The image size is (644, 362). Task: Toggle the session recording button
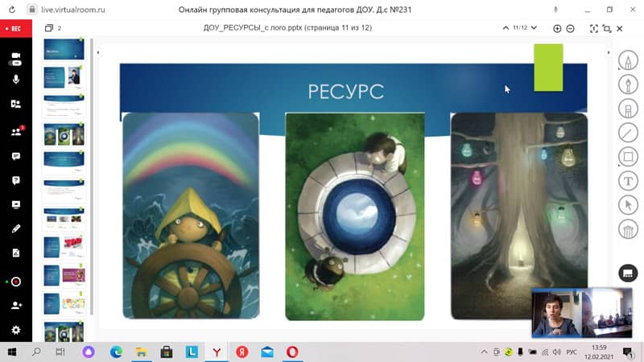[15, 282]
